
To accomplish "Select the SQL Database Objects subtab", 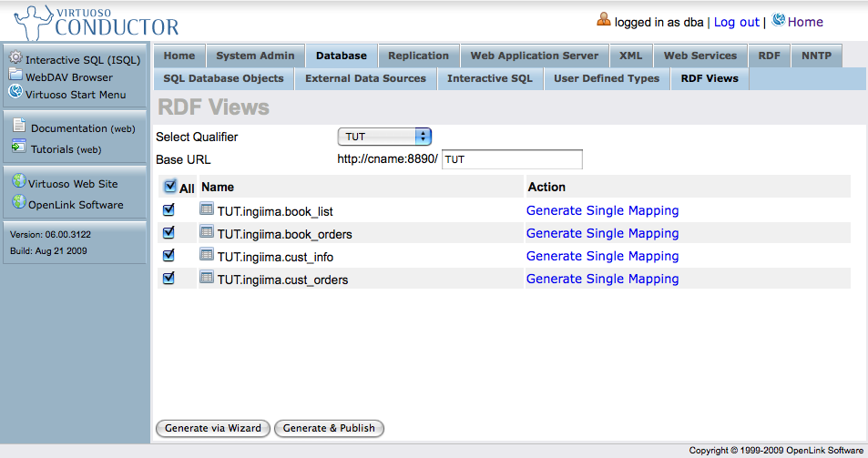I will 223,79.
